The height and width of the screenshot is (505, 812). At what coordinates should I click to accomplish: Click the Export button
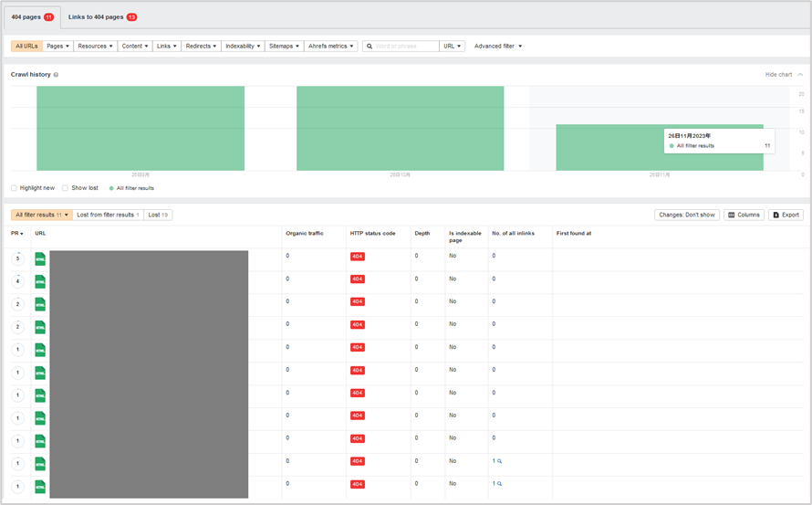pyautogui.click(x=786, y=215)
